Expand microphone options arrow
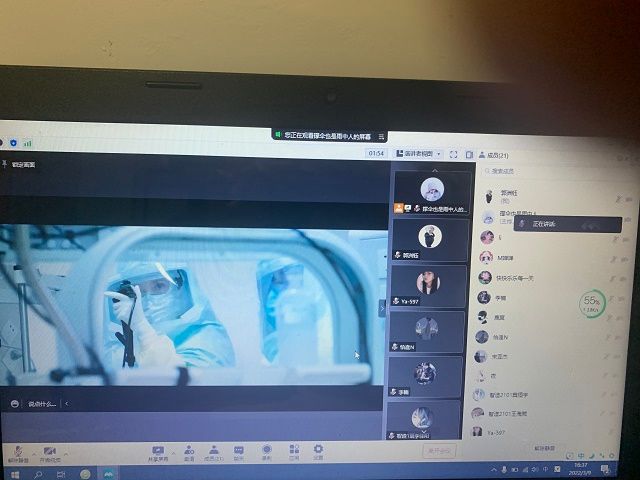Image resolution: width=640 pixels, height=480 pixels. click(x=34, y=453)
